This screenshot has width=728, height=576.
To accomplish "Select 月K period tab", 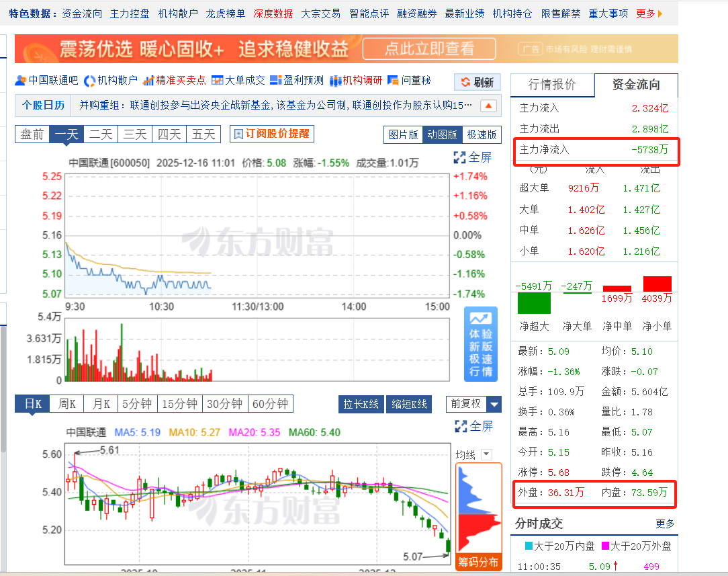I will pyautogui.click(x=101, y=404).
